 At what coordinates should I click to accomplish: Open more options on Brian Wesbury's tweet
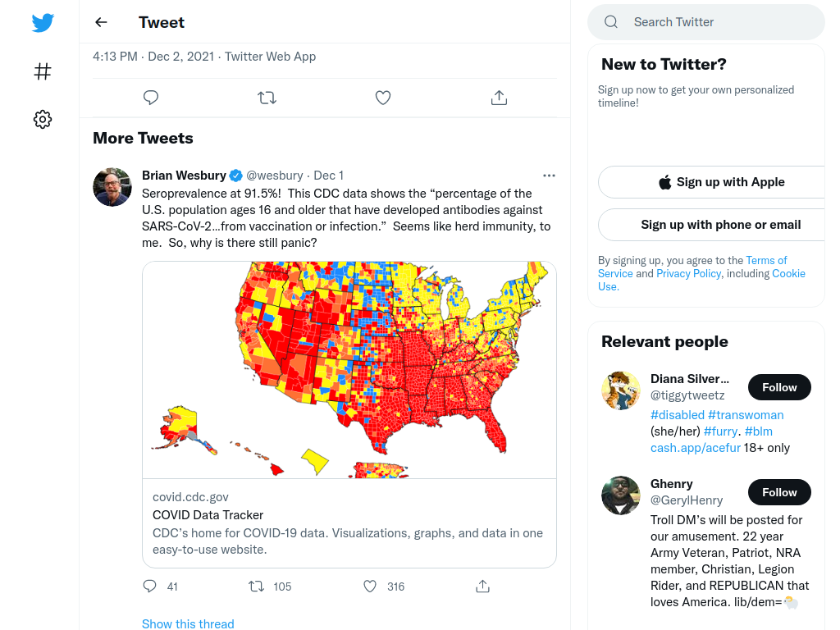click(x=549, y=176)
